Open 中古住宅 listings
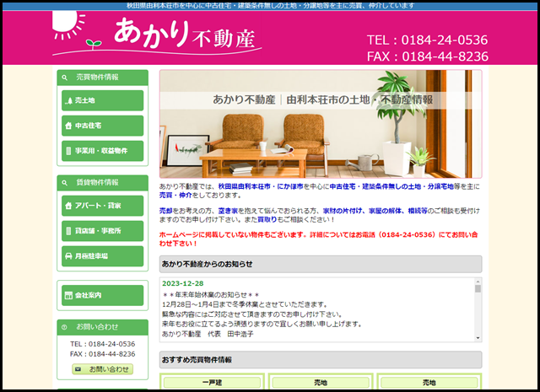This screenshot has height=392, width=540. (x=103, y=126)
